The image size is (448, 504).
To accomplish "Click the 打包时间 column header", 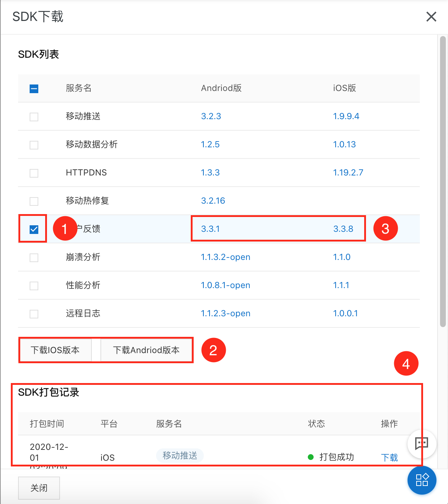I will tap(47, 424).
